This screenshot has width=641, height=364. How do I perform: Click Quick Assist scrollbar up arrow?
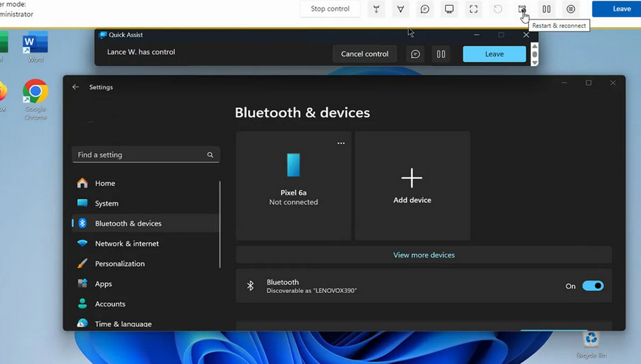coord(534,46)
